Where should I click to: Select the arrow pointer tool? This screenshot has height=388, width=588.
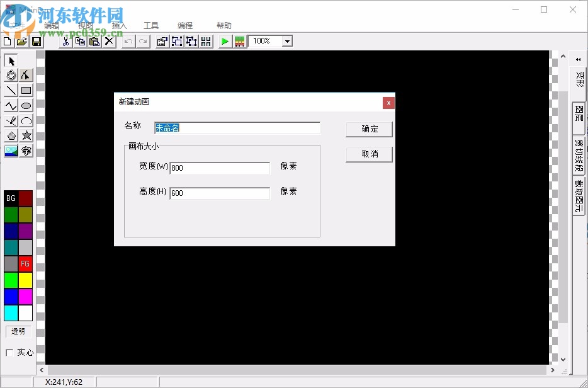coord(11,61)
